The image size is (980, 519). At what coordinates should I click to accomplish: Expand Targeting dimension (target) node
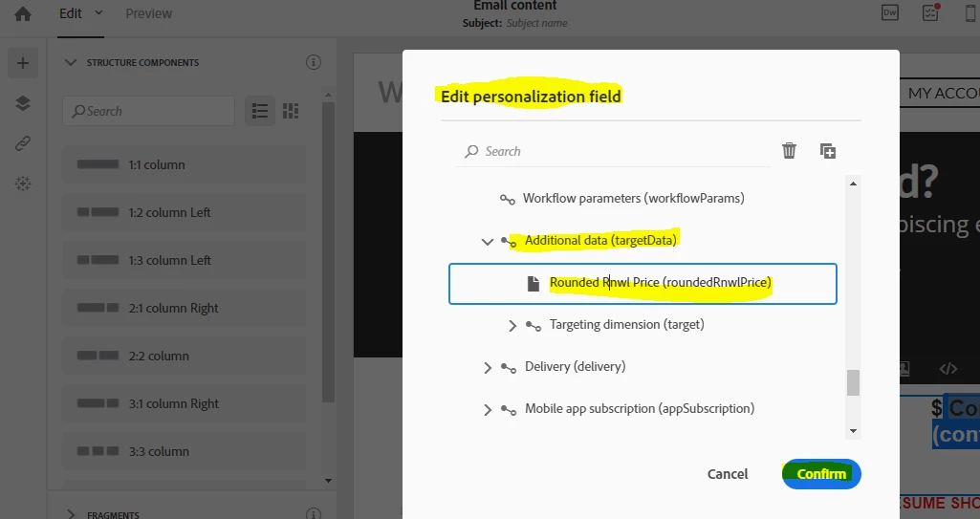coord(512,325)
